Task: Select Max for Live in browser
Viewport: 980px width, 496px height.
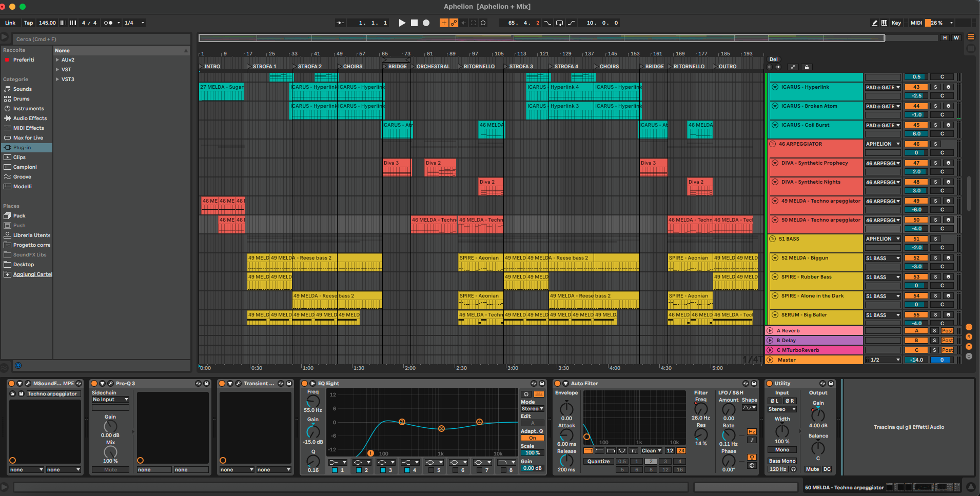Action: 28,138
